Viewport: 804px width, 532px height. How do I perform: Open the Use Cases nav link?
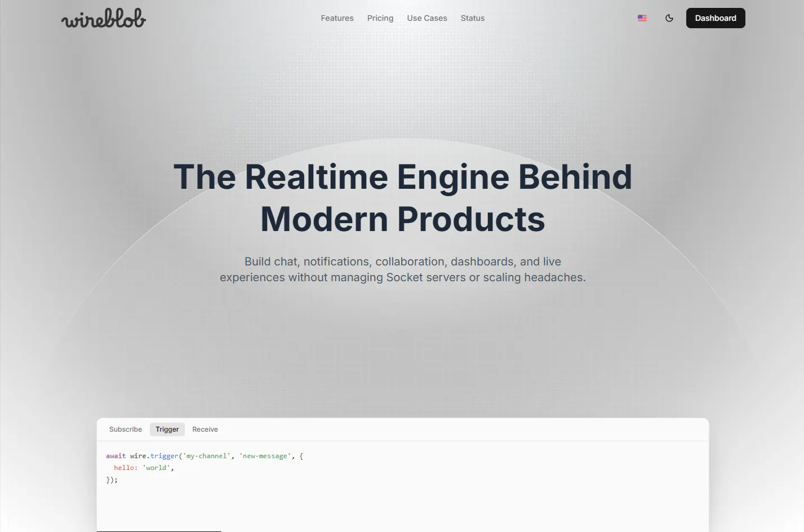(x=427, y=18)
